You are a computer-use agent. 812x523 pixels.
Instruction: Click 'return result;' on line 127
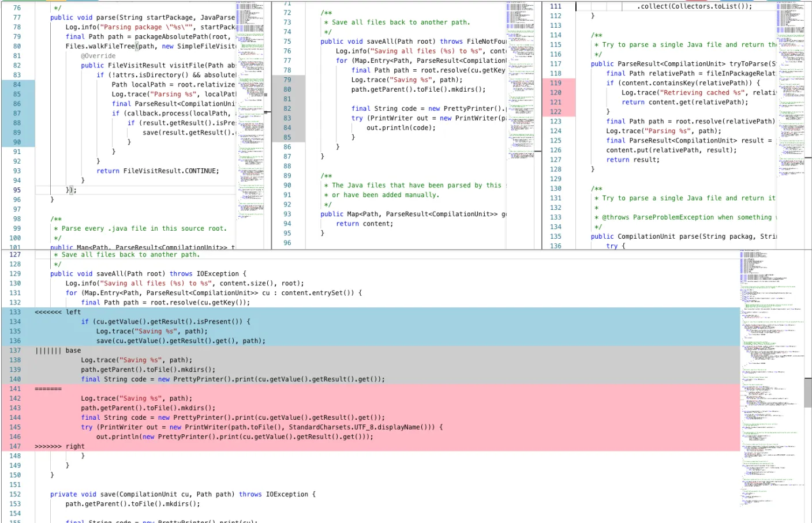click(633, 160)
